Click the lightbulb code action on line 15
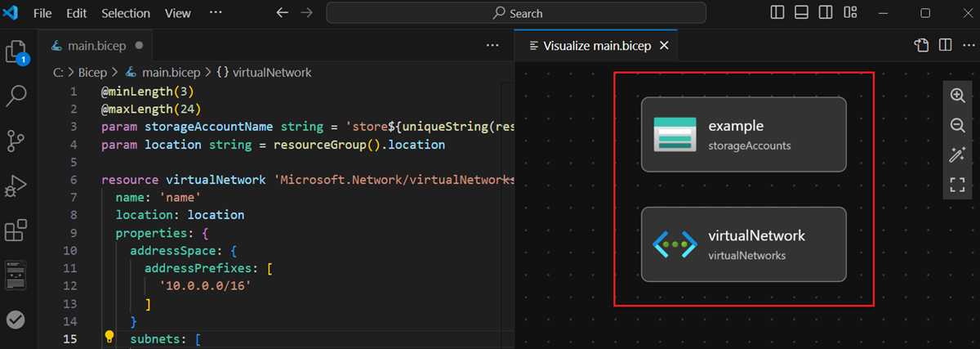Viewport: 980px width, 349px height. coord(109,337)
